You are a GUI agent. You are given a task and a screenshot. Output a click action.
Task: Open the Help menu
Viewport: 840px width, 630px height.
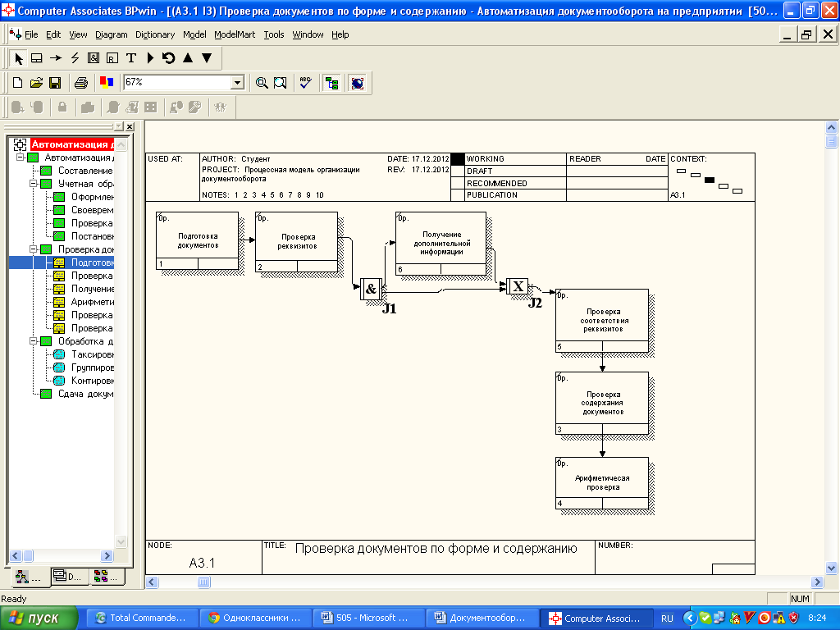tap(340, 34)
